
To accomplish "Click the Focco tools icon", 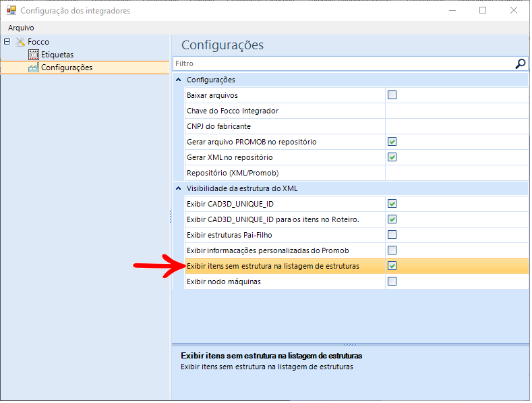I will pyautogui.click(x=20, y=42).
